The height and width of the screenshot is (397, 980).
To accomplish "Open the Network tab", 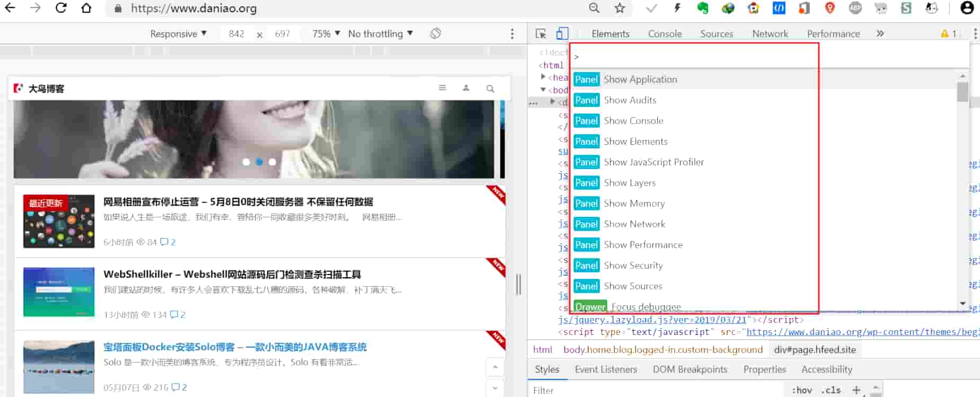I will (770, 34).
